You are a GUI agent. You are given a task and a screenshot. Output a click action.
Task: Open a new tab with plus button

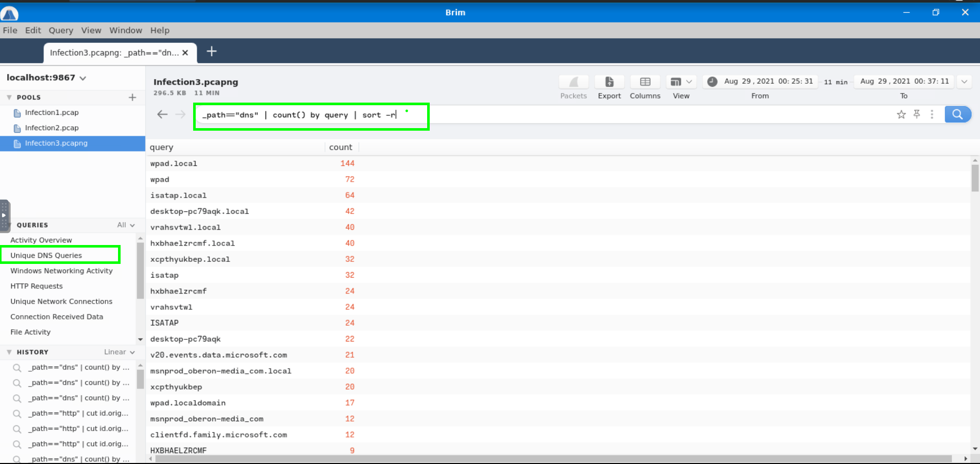tap(212, 52)
